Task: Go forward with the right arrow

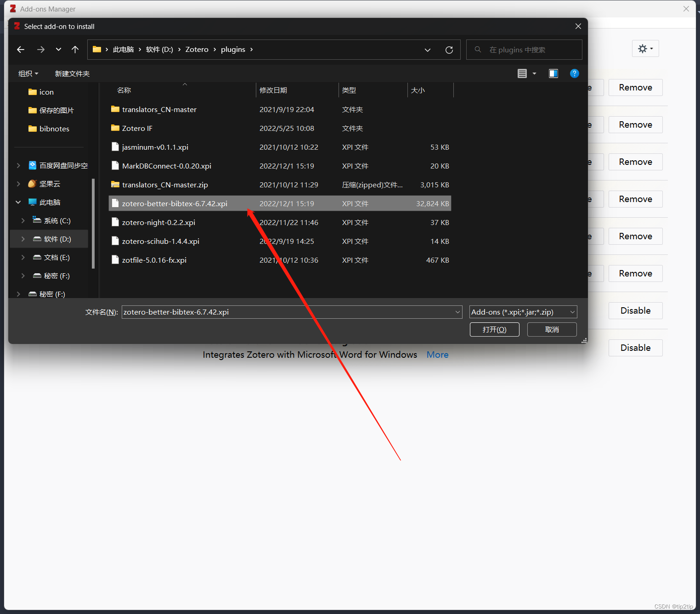Action: coord(41,50)
